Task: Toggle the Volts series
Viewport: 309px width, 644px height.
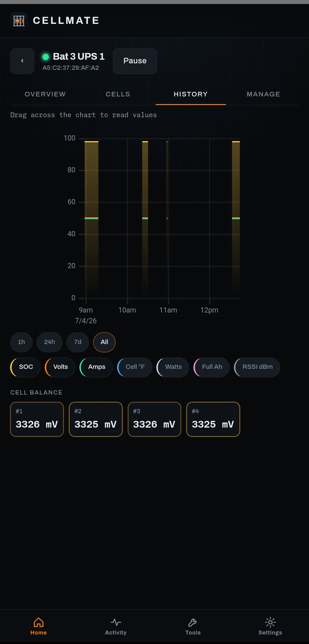Action: 60,367
